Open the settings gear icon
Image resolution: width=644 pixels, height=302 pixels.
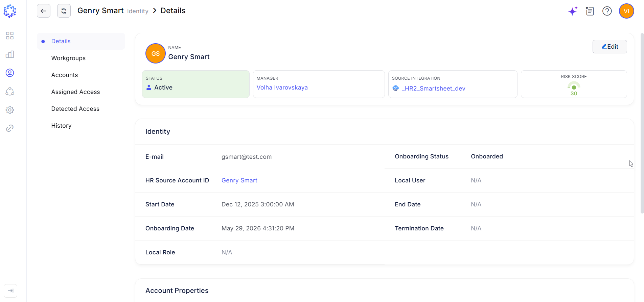tap(10, 110)
